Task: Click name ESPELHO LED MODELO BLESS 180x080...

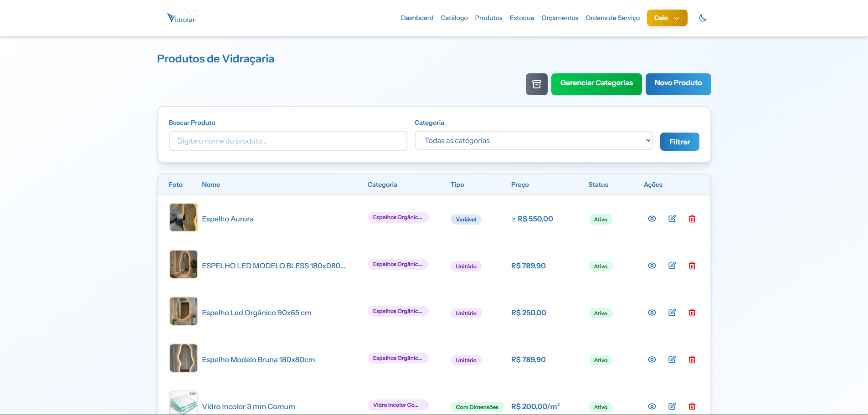Action: pyautogui.click(x=273, y=266)
